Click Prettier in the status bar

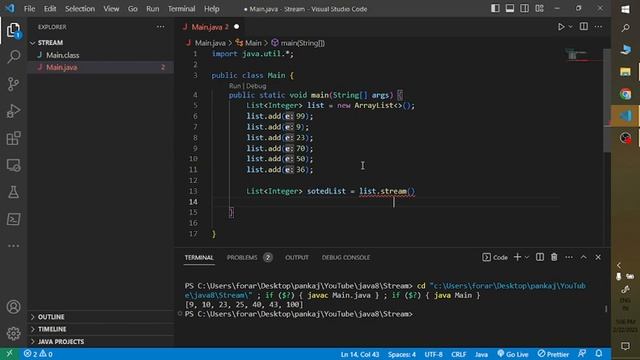tap(553, 354)
